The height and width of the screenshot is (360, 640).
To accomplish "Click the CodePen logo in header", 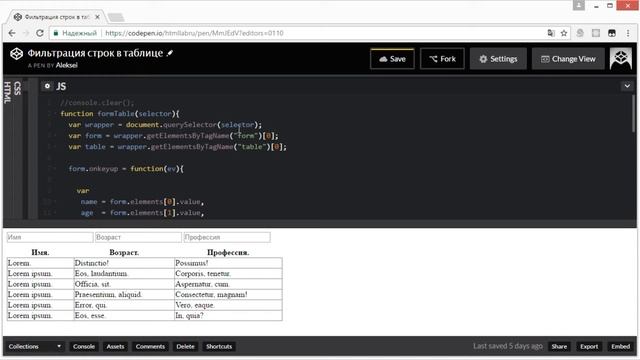I will click(x=16, y=54).
